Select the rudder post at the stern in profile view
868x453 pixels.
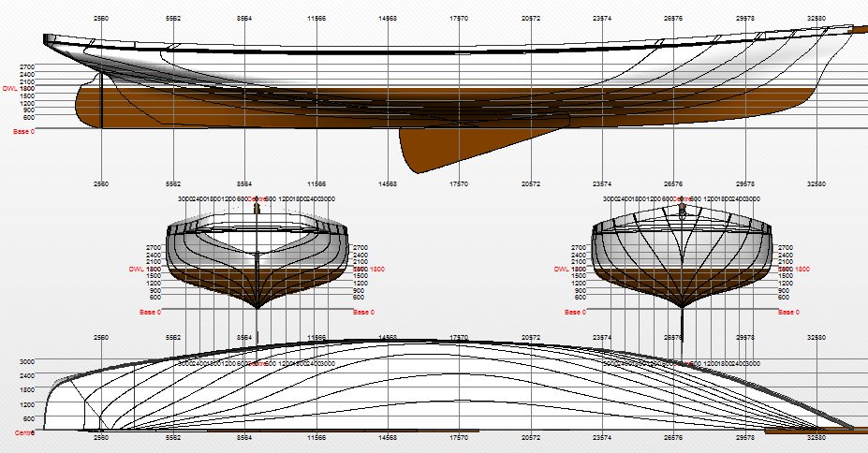[x=101, y=103]
